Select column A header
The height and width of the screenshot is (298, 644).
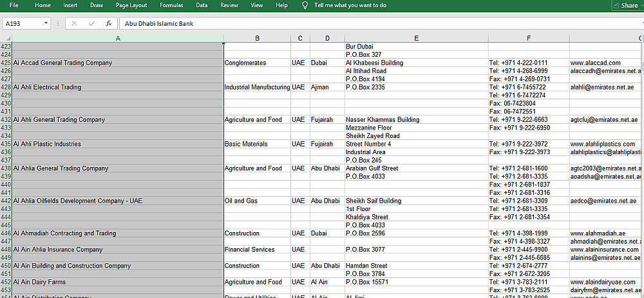[118, 38]
